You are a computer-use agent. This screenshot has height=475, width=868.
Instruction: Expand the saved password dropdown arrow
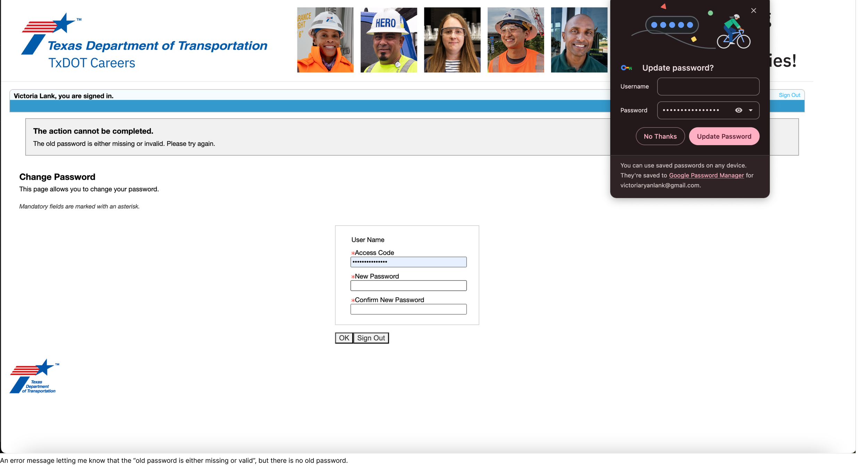pos(751,110)
